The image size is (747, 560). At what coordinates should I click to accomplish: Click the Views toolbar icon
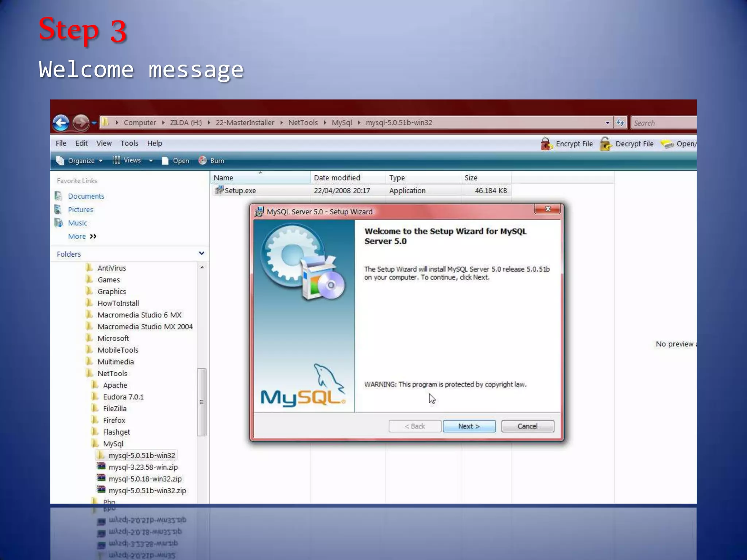point(116,160)
